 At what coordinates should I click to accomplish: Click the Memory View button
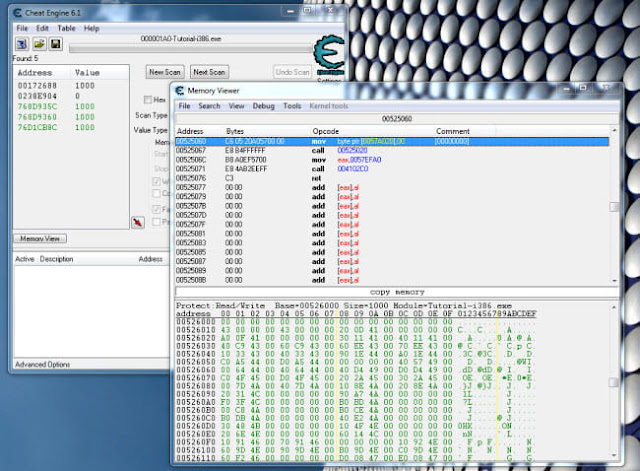(x=40, y=238)
